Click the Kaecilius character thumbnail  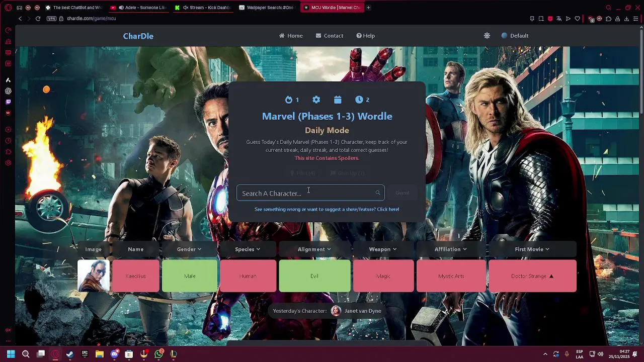coord(94,276)
